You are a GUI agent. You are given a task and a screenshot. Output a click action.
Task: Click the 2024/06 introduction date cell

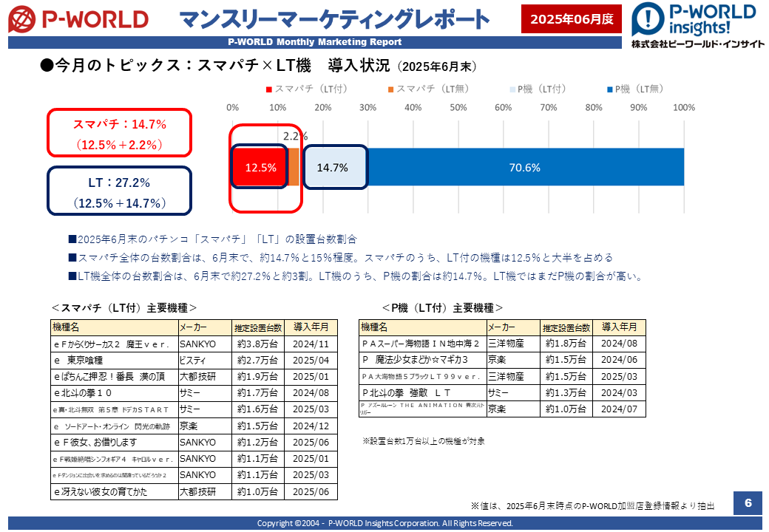619,360
